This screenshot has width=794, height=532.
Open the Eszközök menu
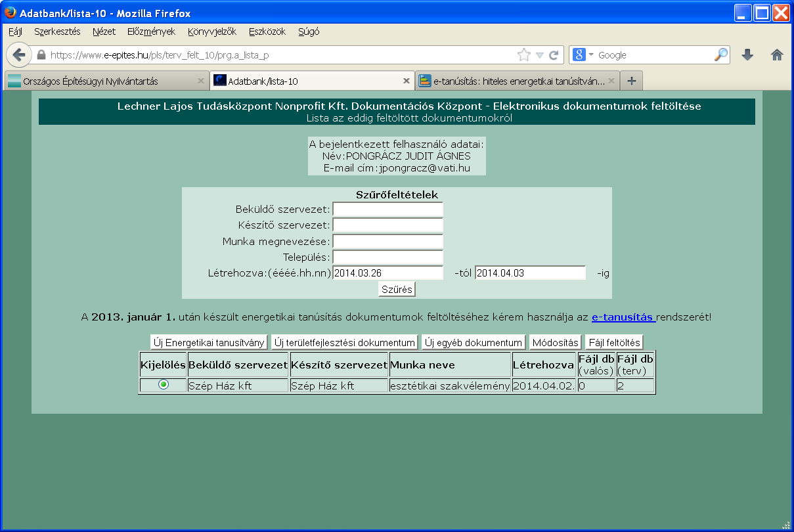(267, 32)
